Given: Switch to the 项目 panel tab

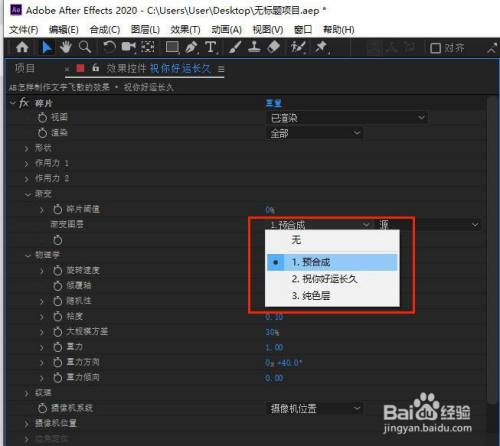Looking at the screenshot, I should pos(25,68).
